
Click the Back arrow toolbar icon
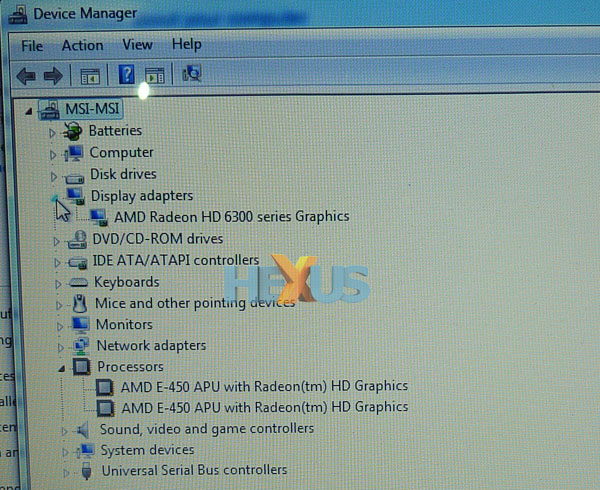pyautogui.click(x=26, y=75)
